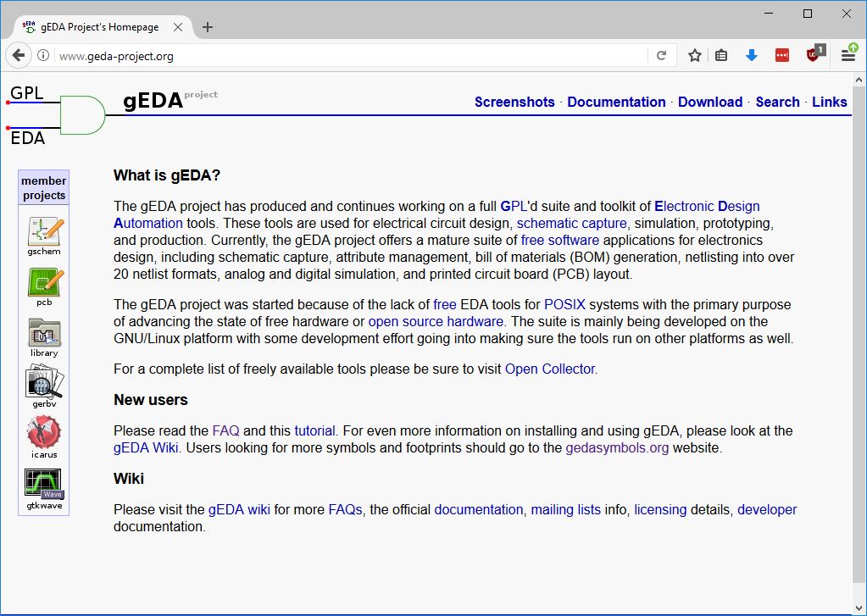
Task: Click the 'What is gEDA?' heading
Action: [167, 176]
